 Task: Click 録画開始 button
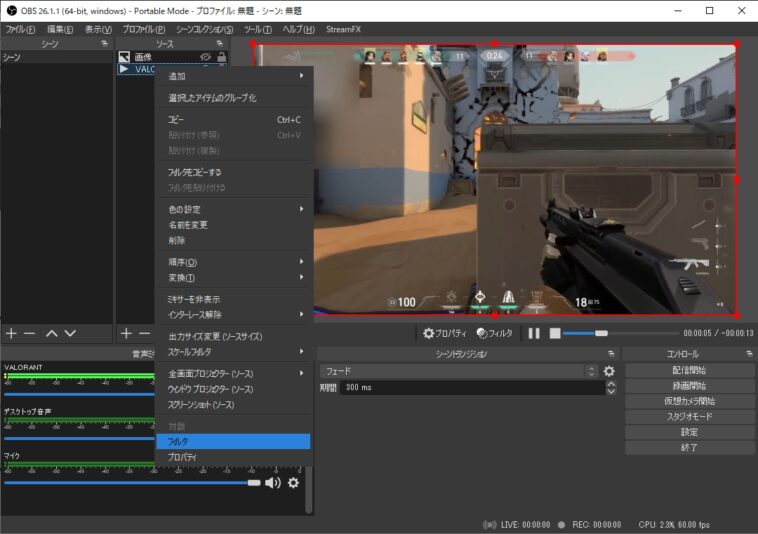click(689, 386)
